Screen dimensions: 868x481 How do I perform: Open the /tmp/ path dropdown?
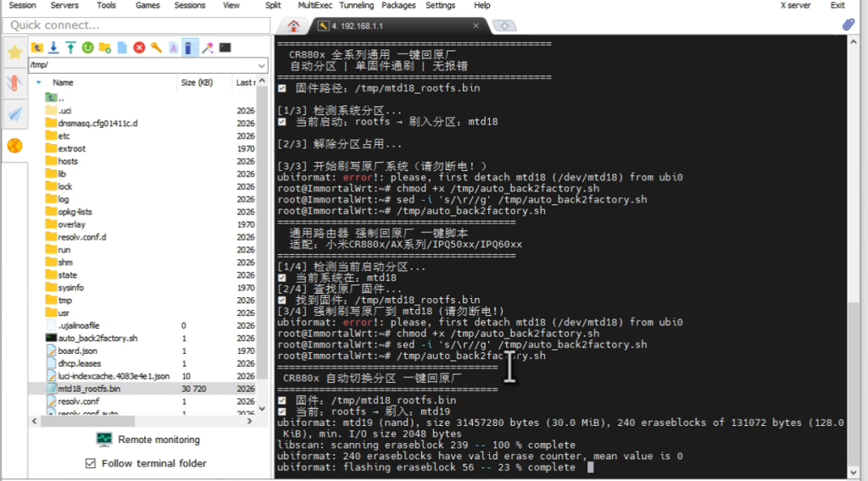261,65
